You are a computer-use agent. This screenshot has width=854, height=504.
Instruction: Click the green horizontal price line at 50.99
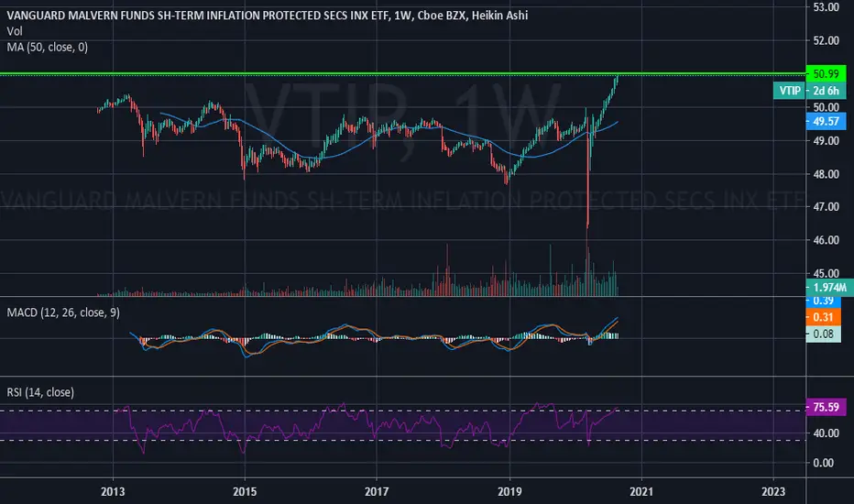click(403, 73)
